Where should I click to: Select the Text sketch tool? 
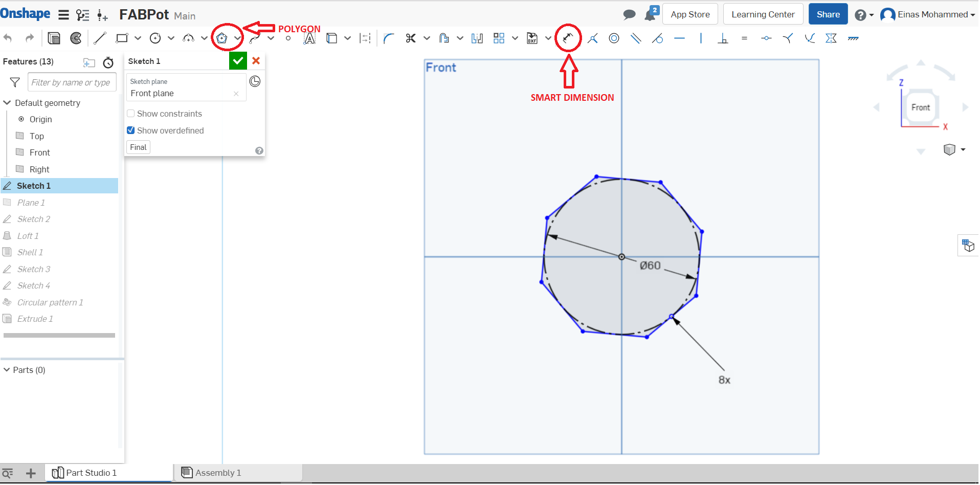[x=309, y=38]
